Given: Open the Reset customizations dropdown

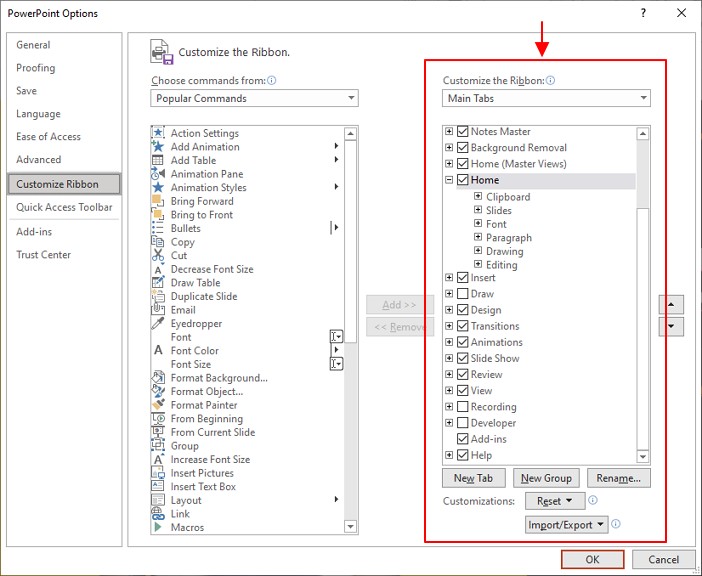Looking at the screenshot, I should 555,501.
